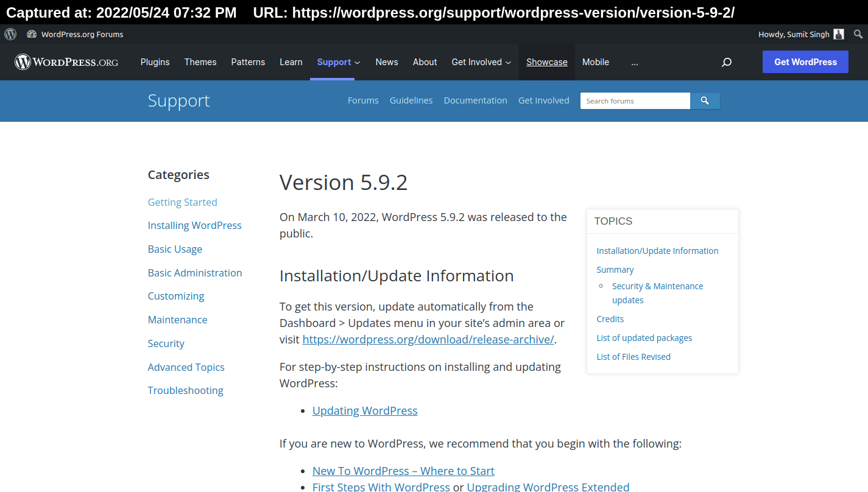Go to Documentation in Support bar
The width and height of the screenshot is (868, 492).
click(475, 100)
